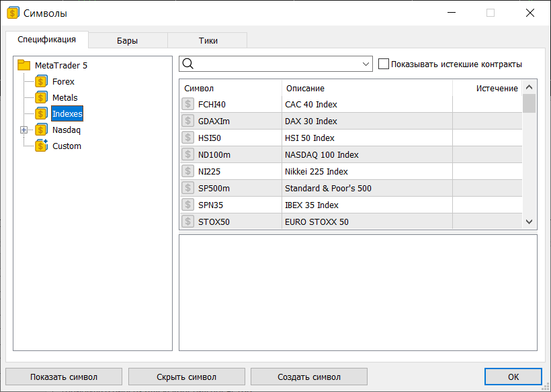Click the dollar icon beside STOX50
This screenshot has height=392, width=551.
(x=187, y=222)
